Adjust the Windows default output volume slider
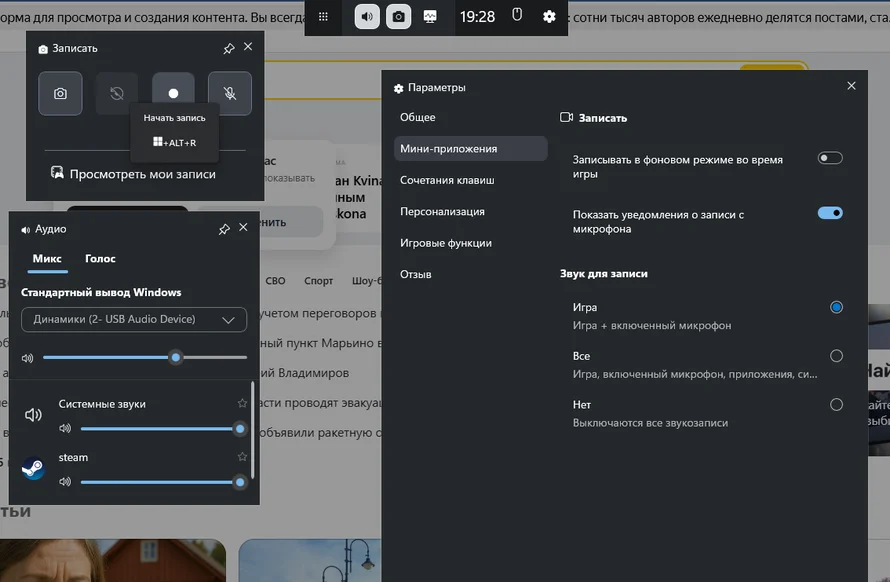The height and width of the screenshot is (582, 890). pos(176,357)
